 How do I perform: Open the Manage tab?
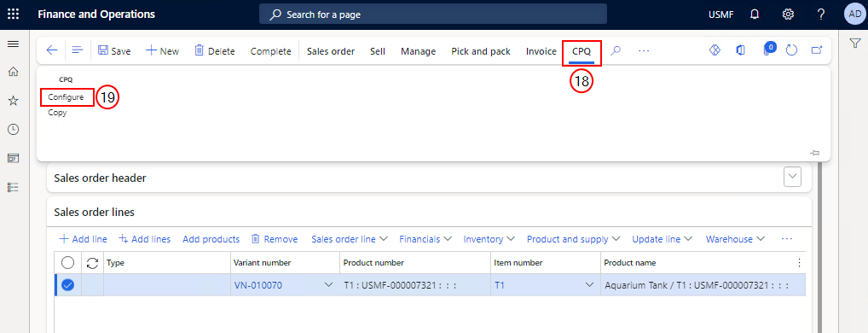[x=418, y=51]
